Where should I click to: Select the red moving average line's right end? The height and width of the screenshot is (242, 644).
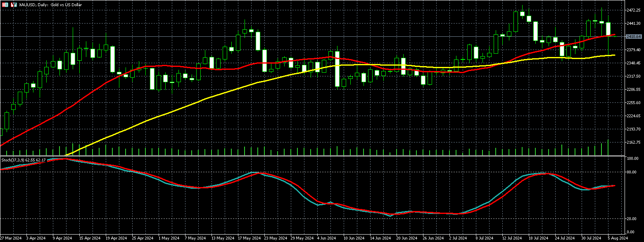click(615, 35)
